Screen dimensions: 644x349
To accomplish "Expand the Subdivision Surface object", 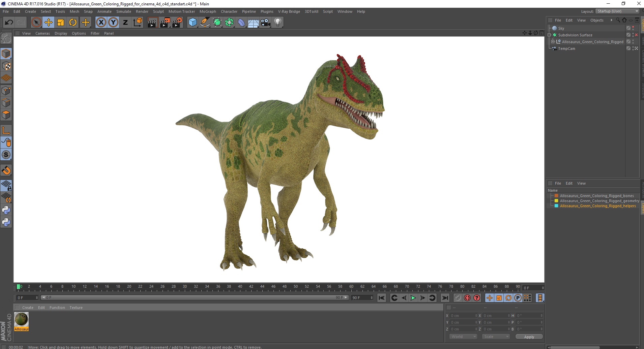I will (x=549, y=35).
